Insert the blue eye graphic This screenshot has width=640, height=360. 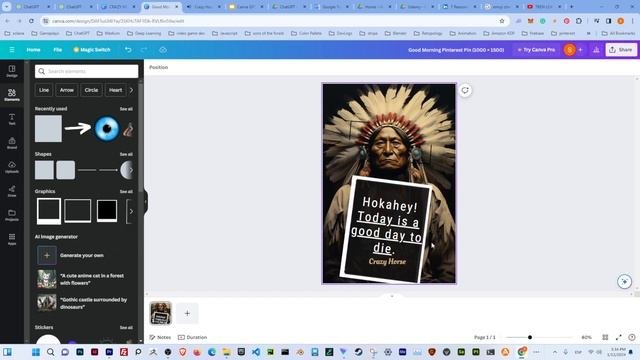107,129
